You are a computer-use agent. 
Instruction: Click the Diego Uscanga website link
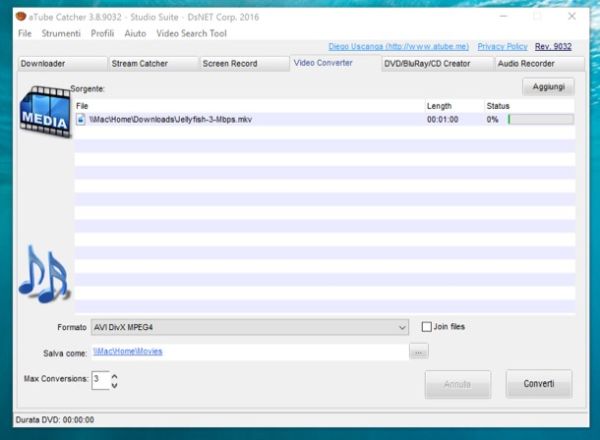398,46
